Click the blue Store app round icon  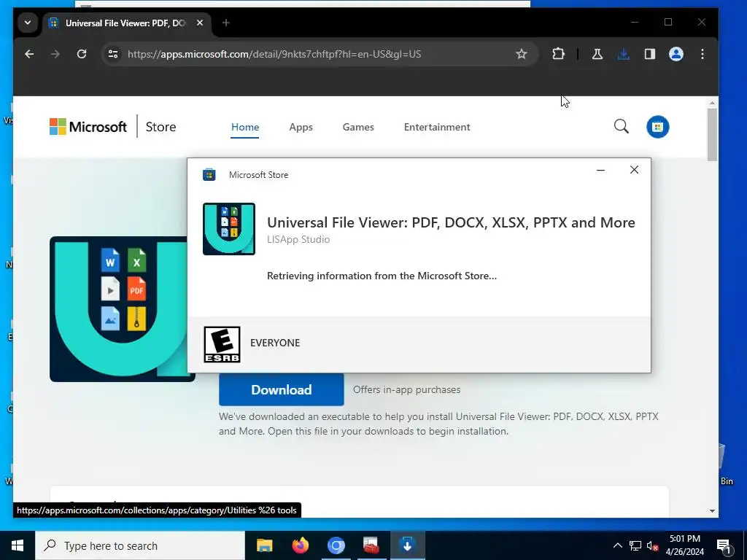click(657, 127)
